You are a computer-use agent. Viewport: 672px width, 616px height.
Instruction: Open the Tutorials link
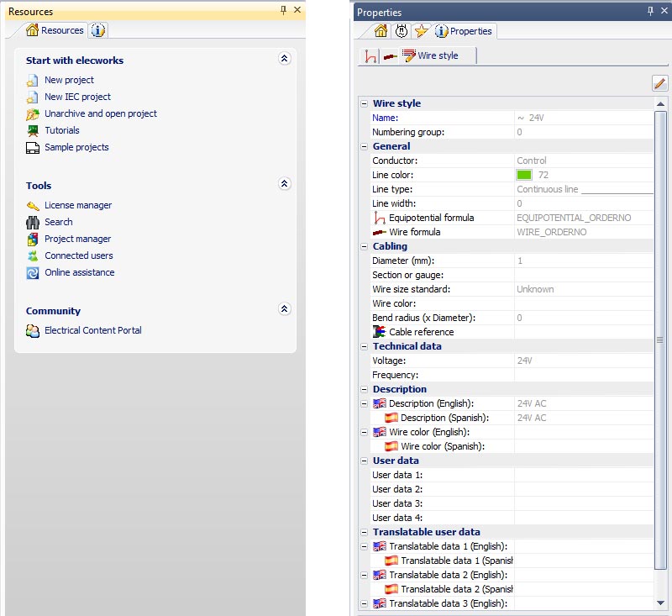[62, 130]
